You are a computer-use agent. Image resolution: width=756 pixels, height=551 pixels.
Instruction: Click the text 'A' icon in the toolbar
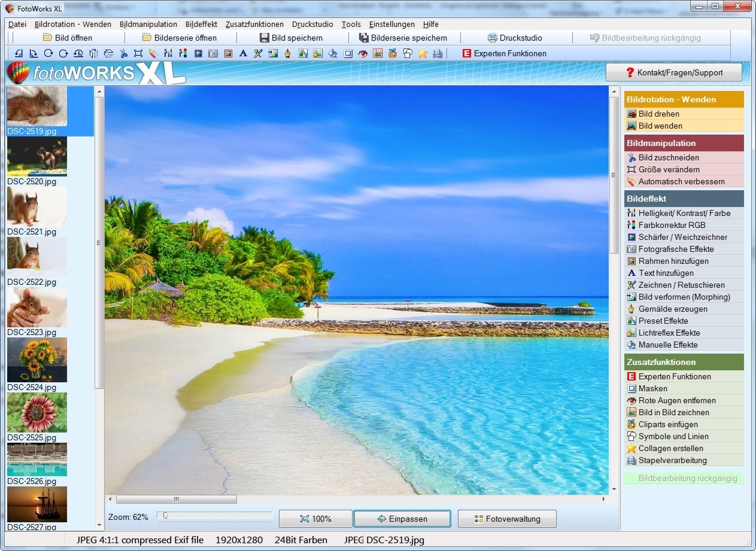pos(243,53)
